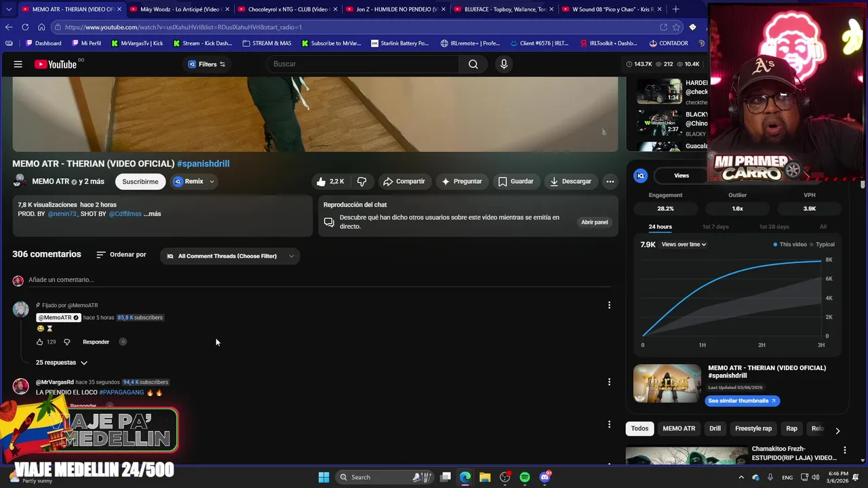Click 'Abrir panel' for chat replay
This screenshot has width=868, height=488.
click(595, 222)
